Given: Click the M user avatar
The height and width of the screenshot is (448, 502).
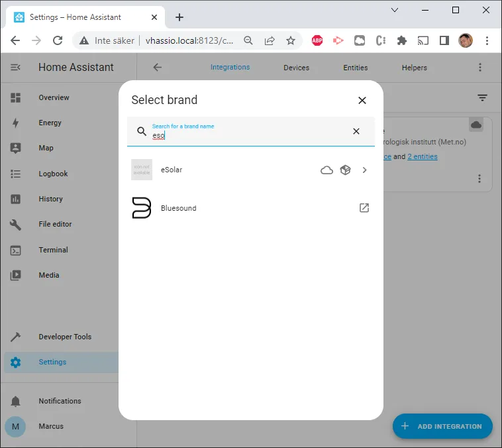Looking at the screenshot, I should (15, 427).
